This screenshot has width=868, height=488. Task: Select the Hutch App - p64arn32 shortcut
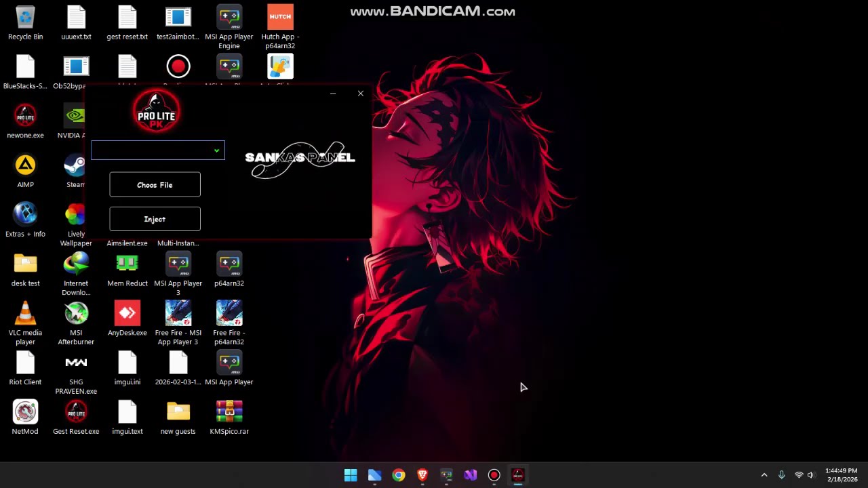(280, 27)
